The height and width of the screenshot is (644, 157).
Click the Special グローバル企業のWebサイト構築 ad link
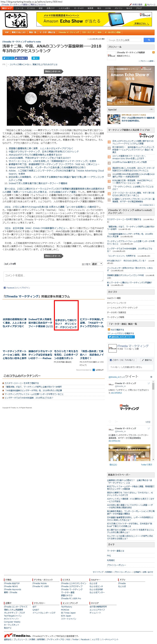point(138,119)
